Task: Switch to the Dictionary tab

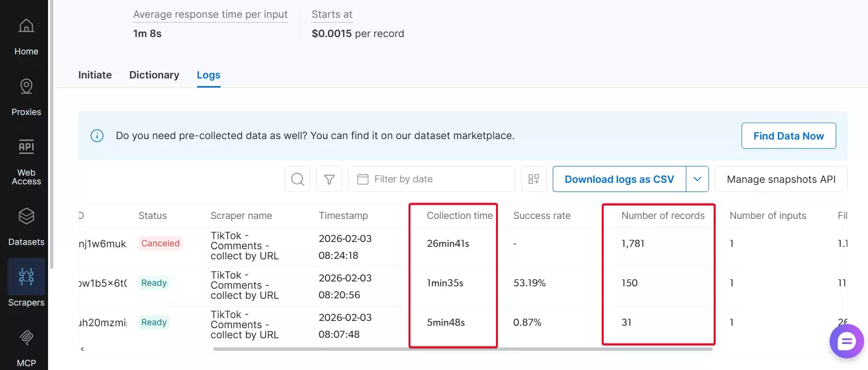Action: pos(154,75)
